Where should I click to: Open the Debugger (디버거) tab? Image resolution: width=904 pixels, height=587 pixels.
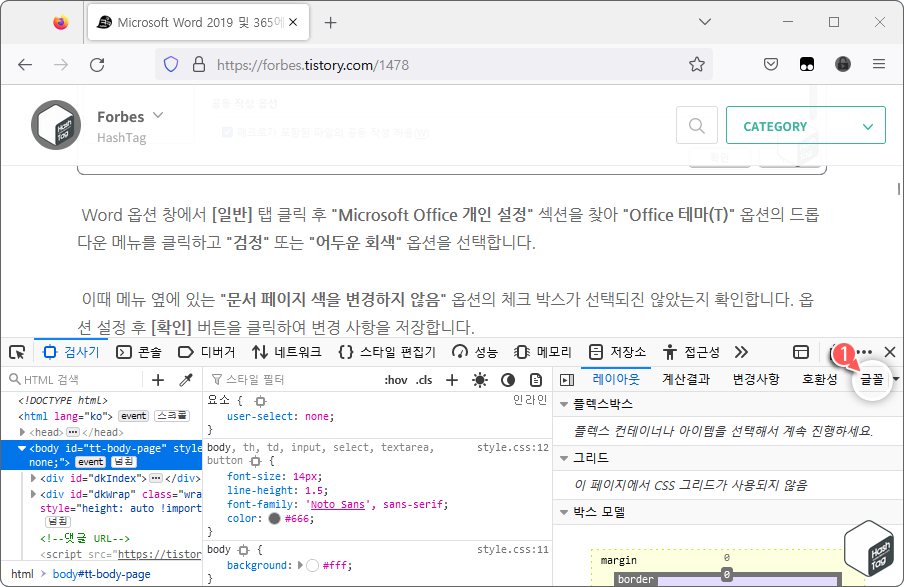coord(206,352)
